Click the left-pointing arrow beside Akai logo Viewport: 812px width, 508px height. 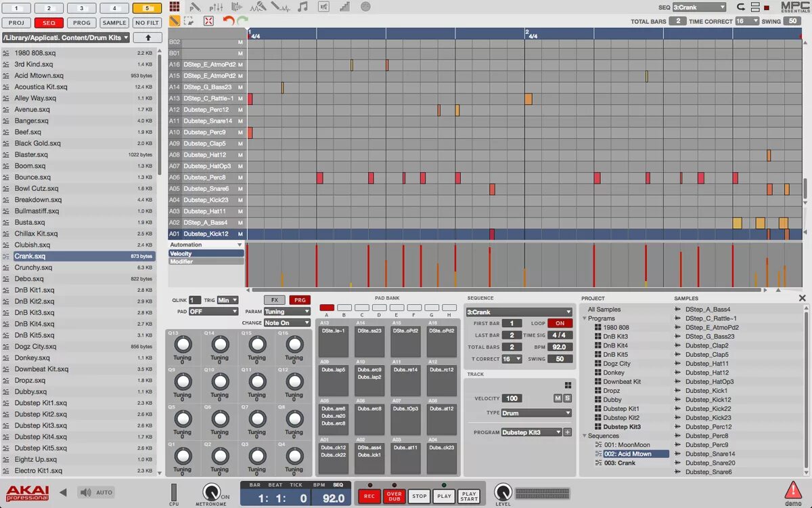click(x=64, y=492)
